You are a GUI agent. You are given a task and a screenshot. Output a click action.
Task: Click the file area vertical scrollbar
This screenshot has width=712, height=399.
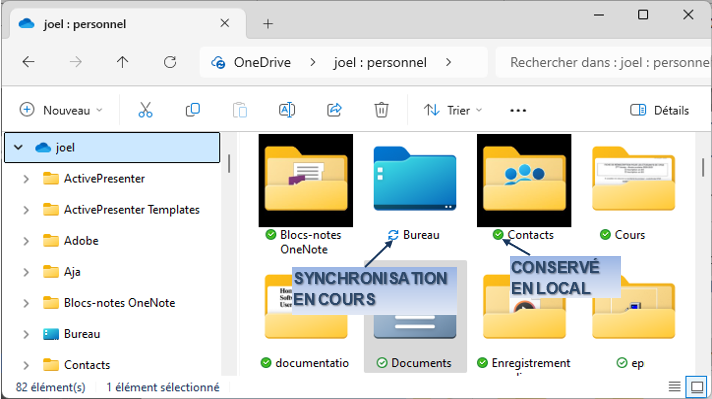(703, 167)
